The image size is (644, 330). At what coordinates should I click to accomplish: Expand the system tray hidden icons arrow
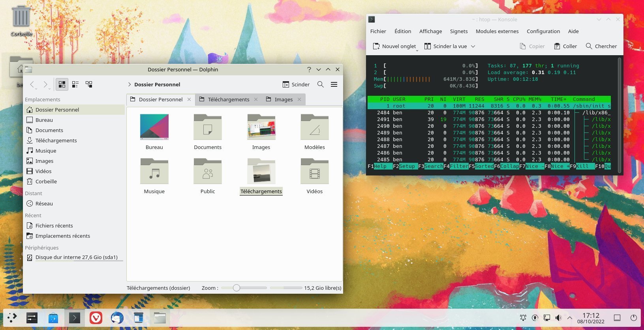tap(569, 317)
